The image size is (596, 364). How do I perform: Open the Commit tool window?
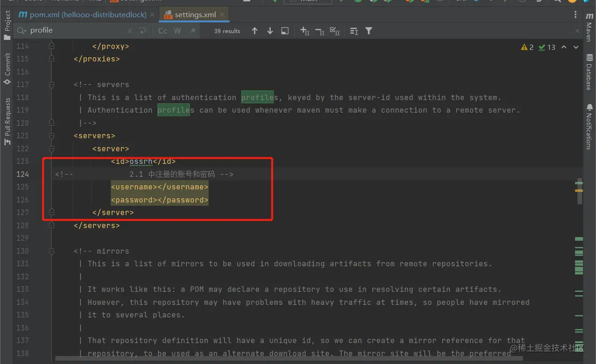tap(7, 68)
